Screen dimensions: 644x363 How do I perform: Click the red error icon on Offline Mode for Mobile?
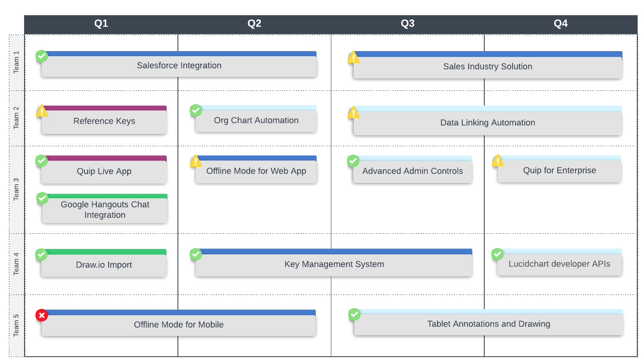pyautogui.click(x=41, y=315)
